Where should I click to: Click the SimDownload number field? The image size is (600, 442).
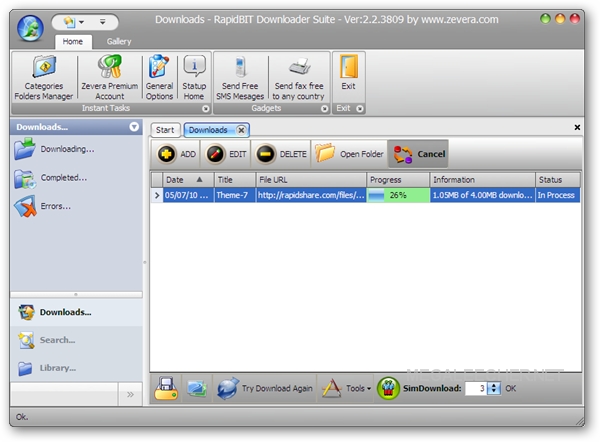click(476, 389)
